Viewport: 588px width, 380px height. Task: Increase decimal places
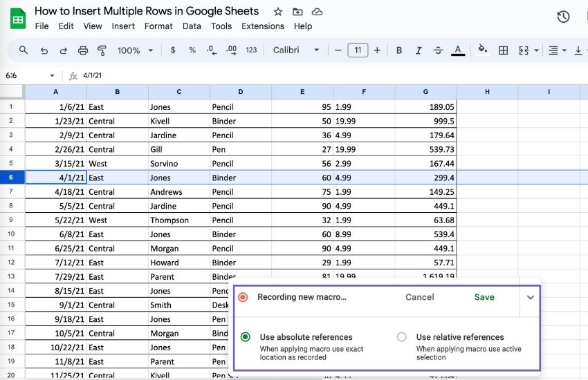point(231,50)
